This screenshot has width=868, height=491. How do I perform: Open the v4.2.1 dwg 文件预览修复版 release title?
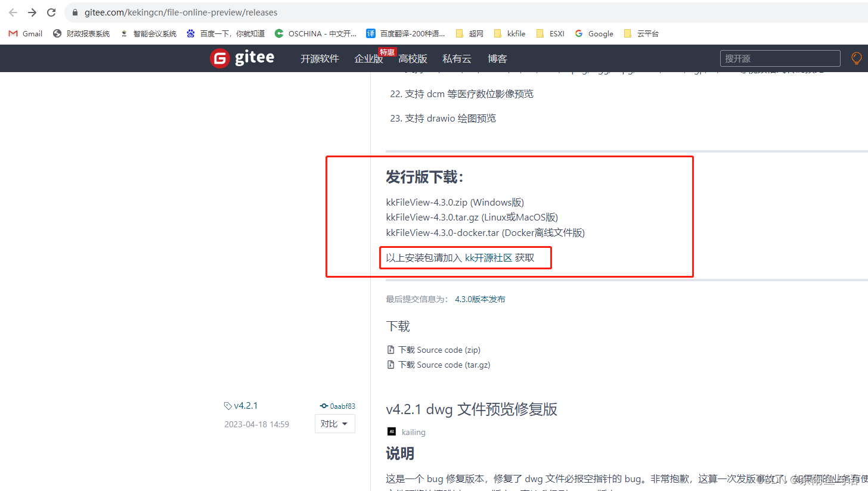tap(472, 409)
